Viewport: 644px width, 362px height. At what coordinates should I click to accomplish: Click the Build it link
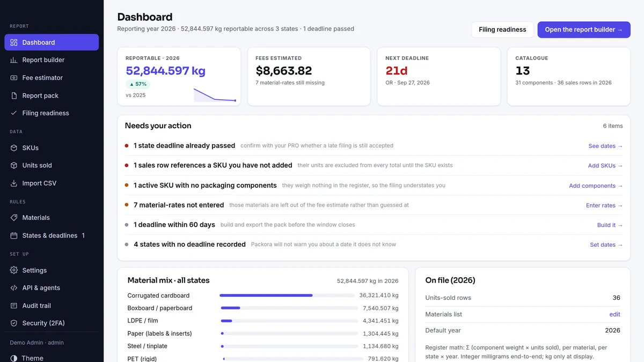(x=610, y=225)
